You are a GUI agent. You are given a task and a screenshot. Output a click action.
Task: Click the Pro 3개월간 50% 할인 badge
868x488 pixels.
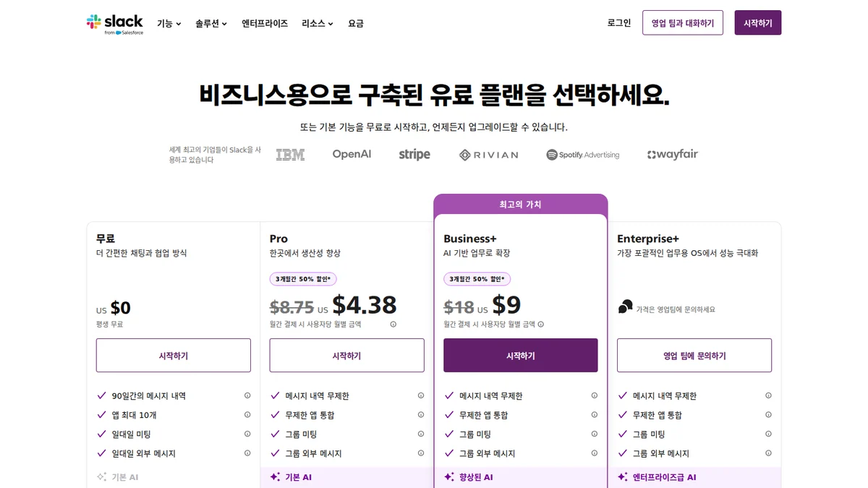coord(303,279)
